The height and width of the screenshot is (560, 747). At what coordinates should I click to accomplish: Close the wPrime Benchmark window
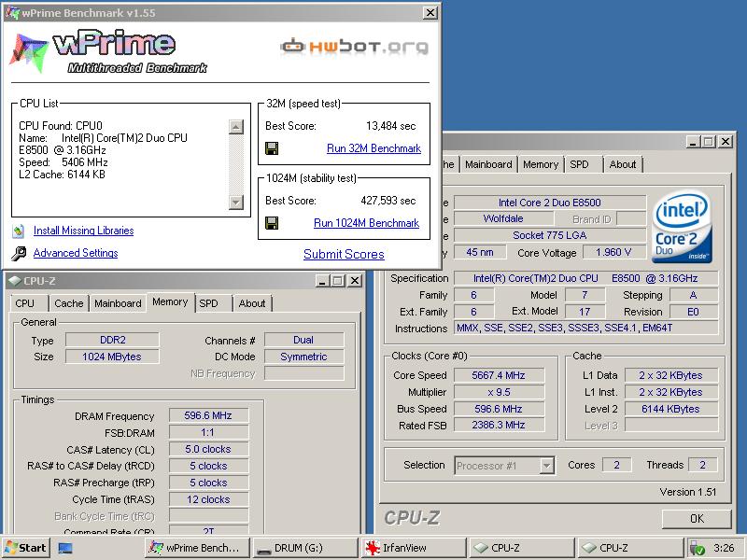[430, 13]
